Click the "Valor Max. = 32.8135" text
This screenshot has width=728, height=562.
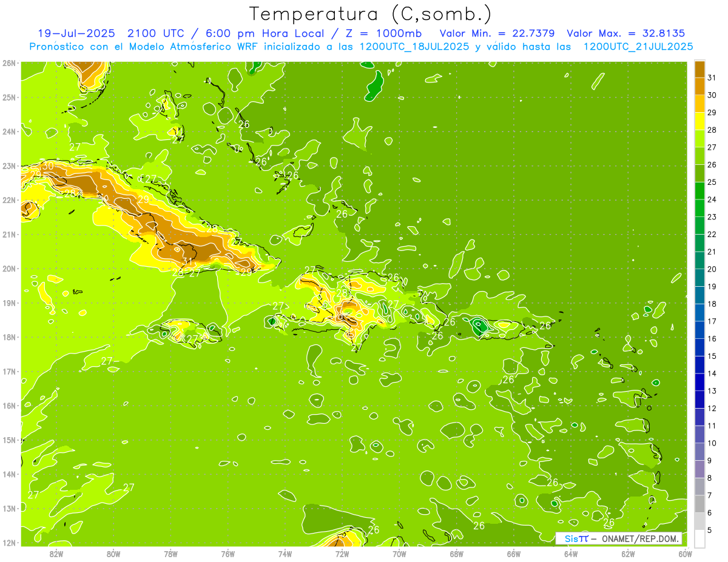(x=626, y=33)
